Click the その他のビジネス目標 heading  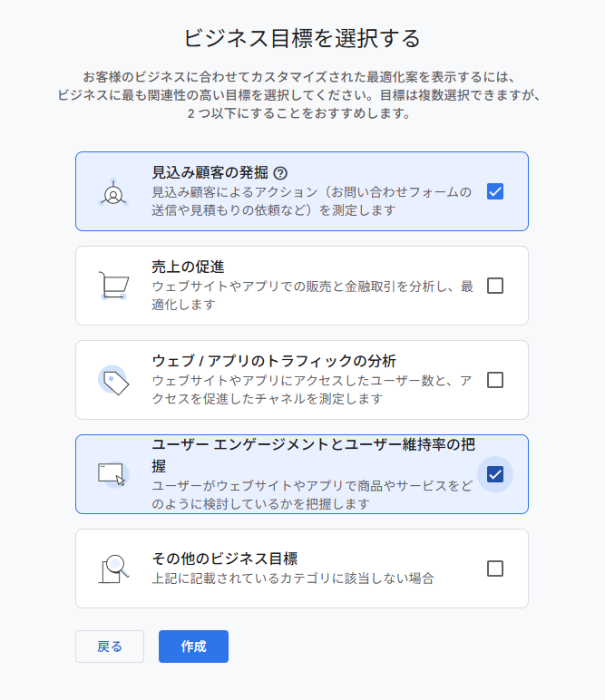pos(225,559)
